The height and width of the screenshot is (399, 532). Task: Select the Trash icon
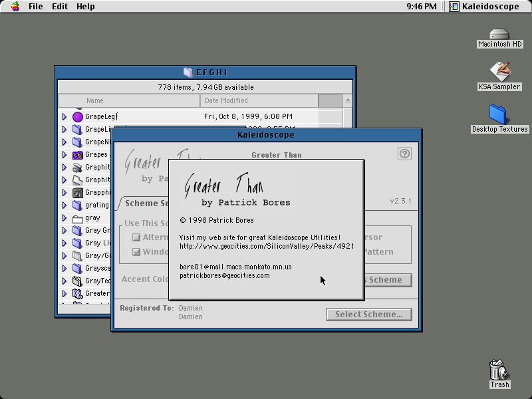point(499,374)
